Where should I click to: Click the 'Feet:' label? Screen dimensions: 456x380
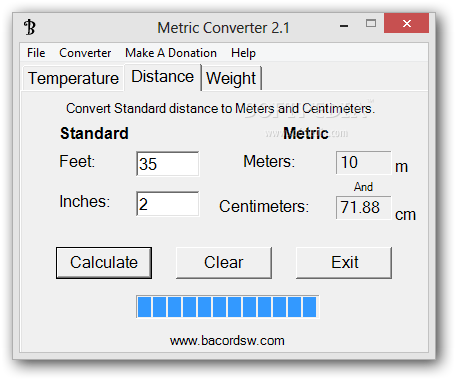[x=77, y=161]
